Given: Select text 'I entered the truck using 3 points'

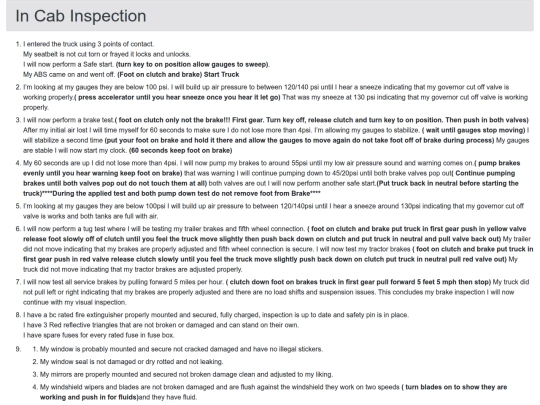Looking at the screenshot, I should tap(67, 44).
